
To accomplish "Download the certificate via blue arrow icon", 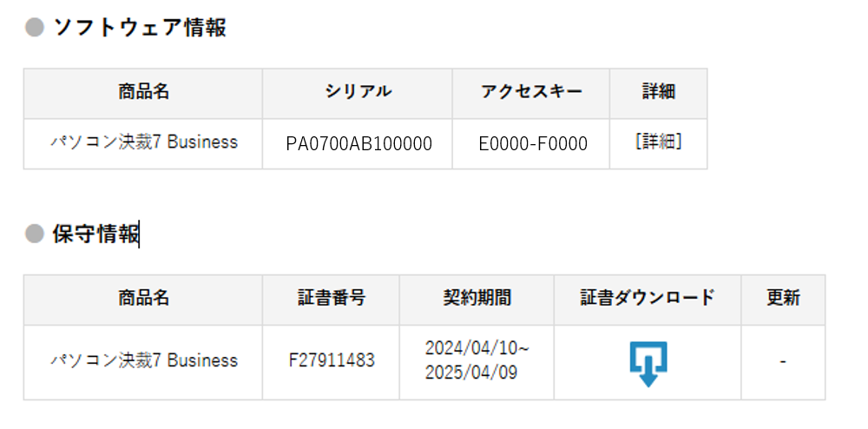I will 648,364.
